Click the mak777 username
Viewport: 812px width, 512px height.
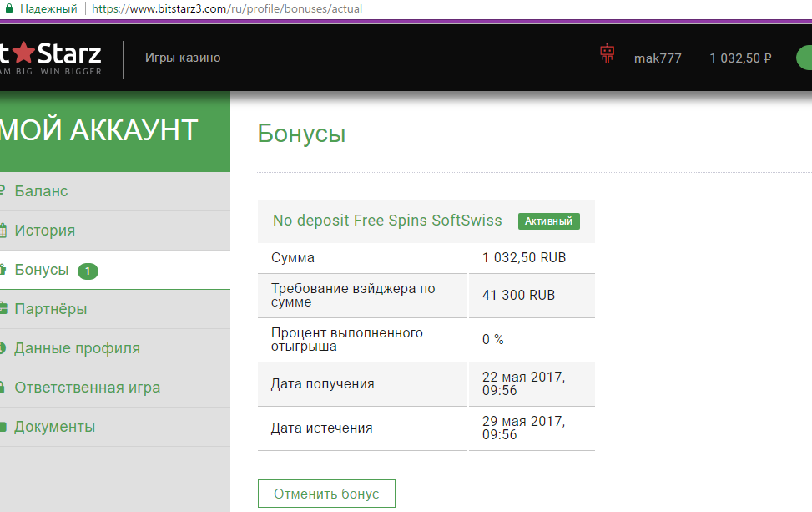658,58
